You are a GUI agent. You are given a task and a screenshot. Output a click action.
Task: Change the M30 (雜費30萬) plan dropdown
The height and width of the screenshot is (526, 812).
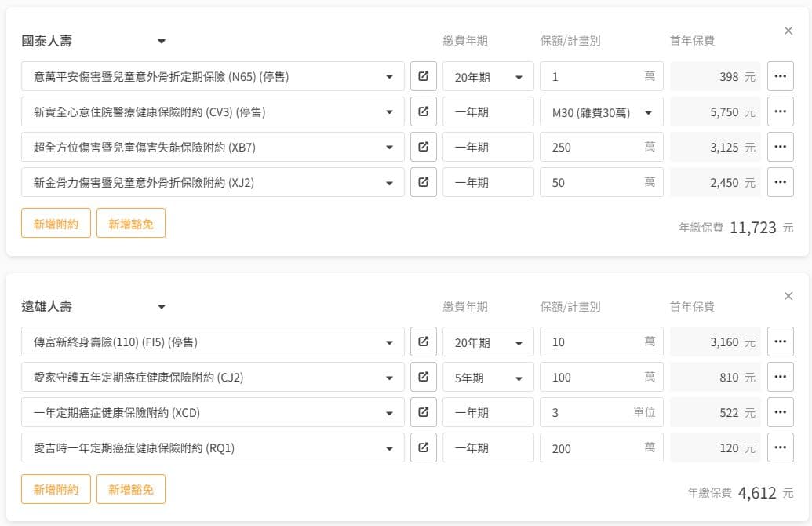pos(601,112)
